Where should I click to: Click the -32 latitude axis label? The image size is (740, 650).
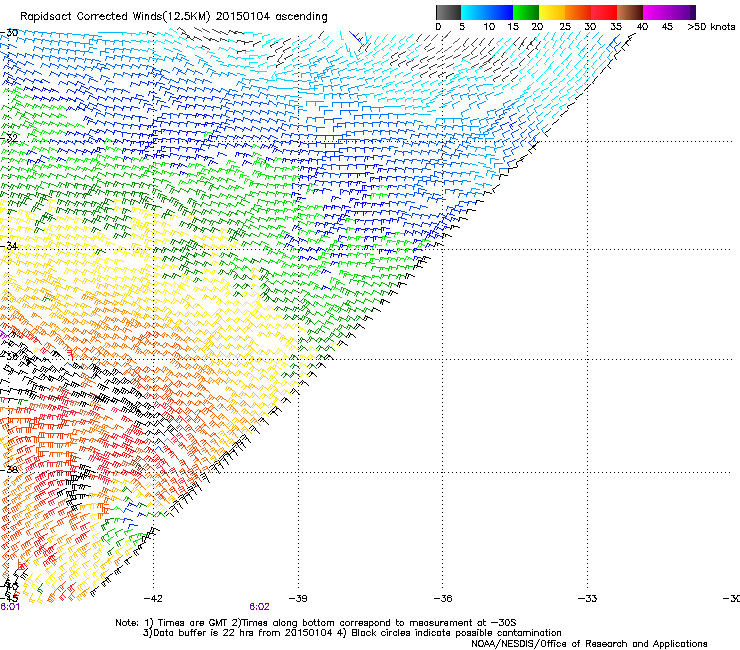pyautogui.click(x=9, y=138)
